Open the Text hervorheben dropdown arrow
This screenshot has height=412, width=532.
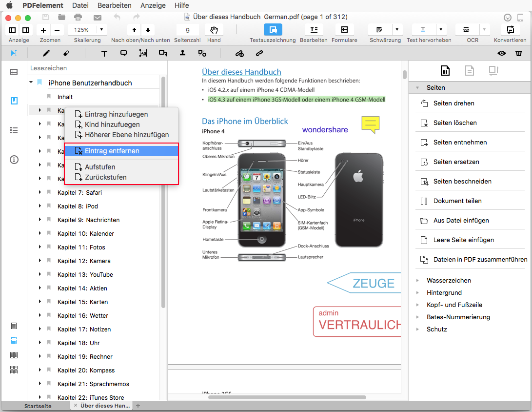coord(441,30)
